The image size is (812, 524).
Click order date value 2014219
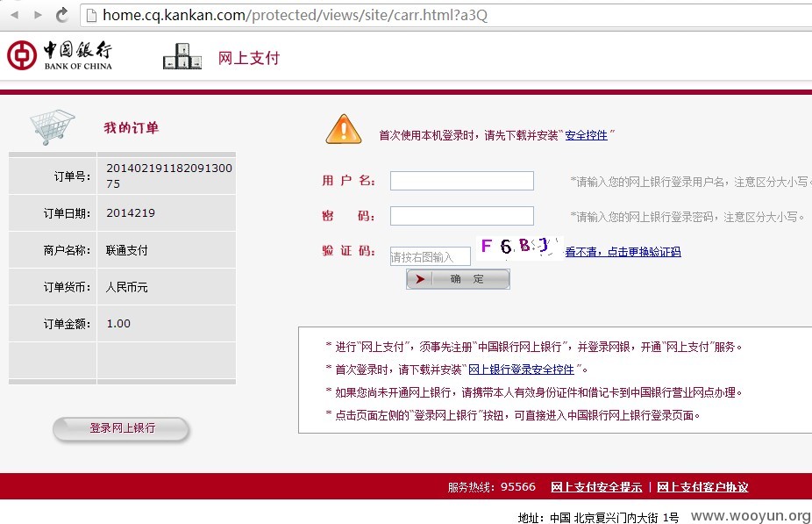pyautogui.click(x=131, y=213)
